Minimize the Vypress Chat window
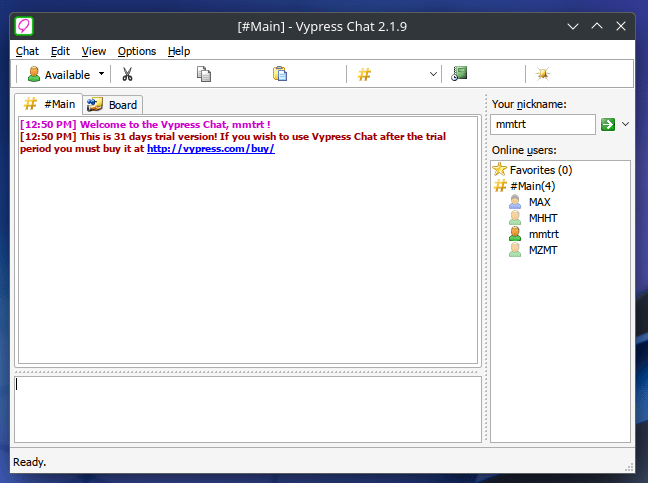Screen dimensions: 648x483 click(x=573, y=26)
